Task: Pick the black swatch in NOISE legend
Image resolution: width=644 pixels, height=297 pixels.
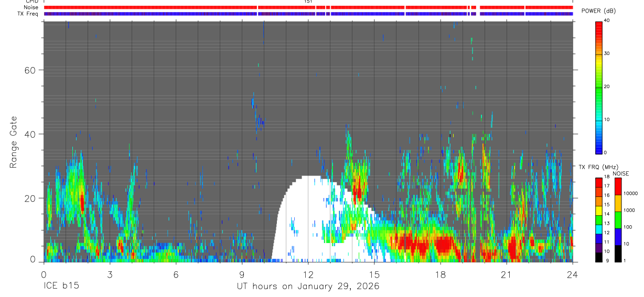Action: click(618, 254)
